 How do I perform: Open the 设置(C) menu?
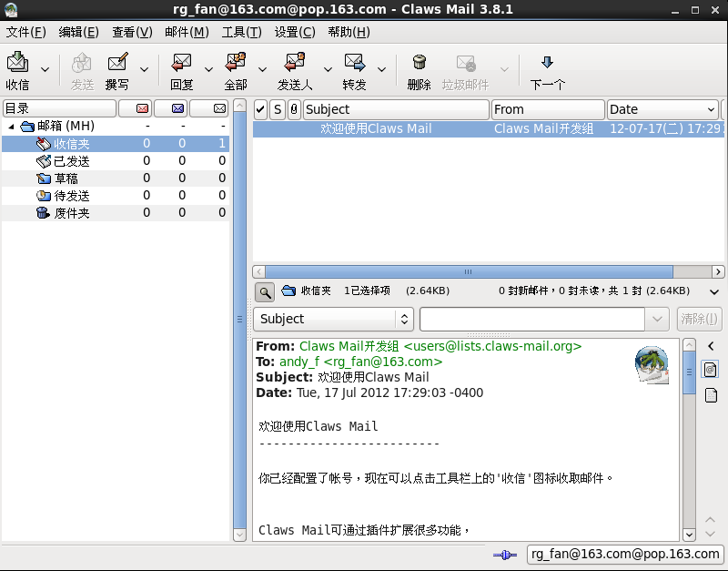295,32
